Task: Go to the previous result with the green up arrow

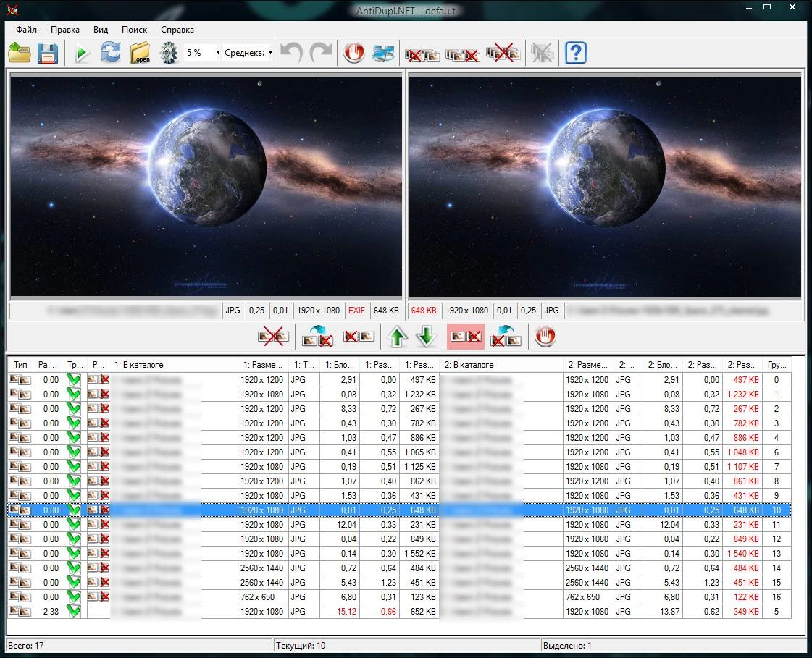Action: click(x=397, y=337)
